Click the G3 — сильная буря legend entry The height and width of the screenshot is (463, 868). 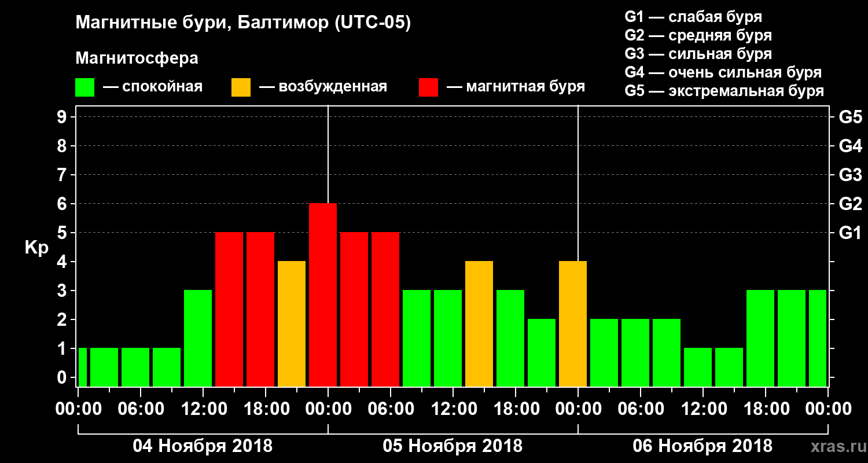[698, 54]
